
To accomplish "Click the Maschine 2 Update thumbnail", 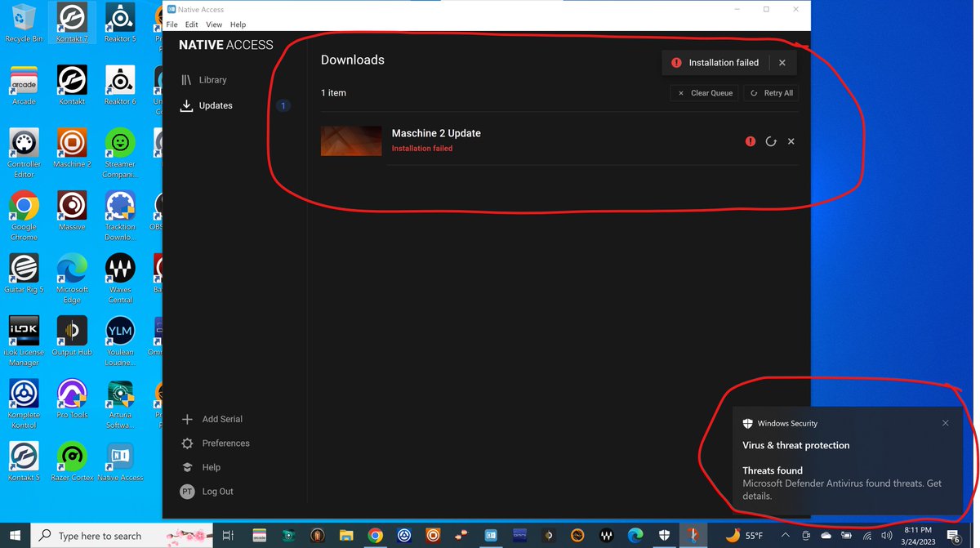I will [x=351, y=140].
